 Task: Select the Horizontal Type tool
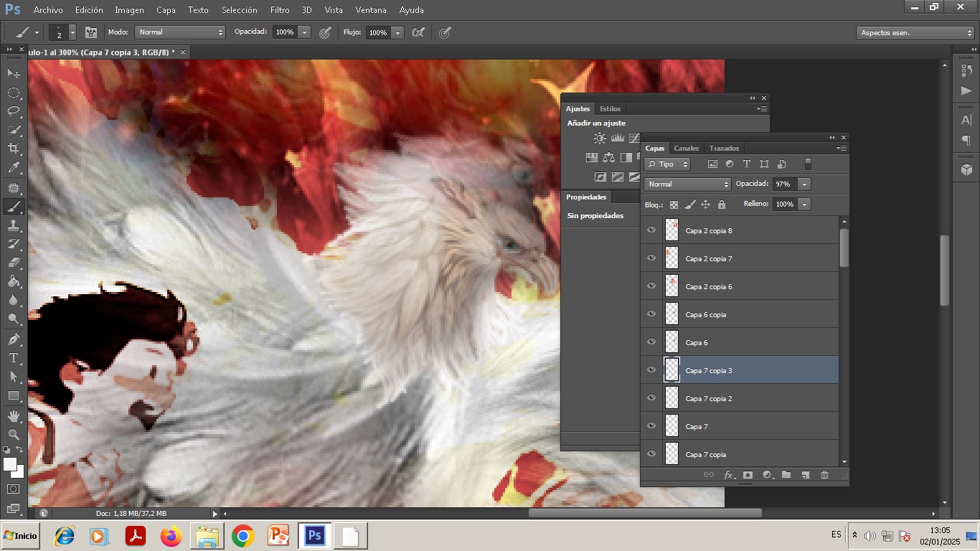[14, 358]
